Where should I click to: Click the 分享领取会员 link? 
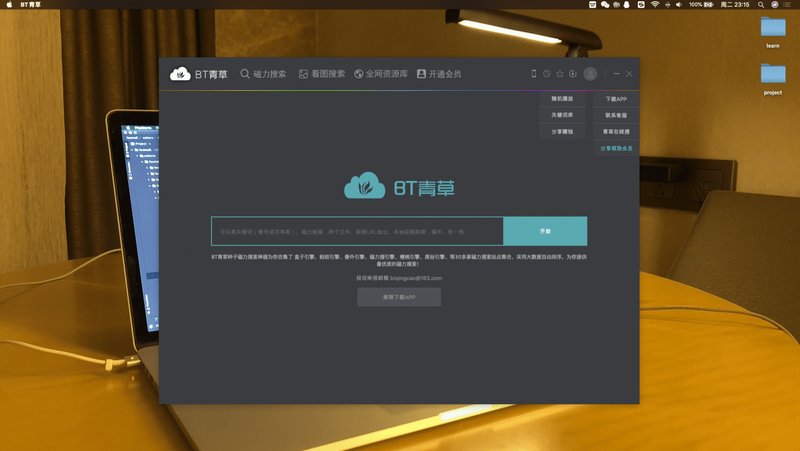tap(616, 148)
